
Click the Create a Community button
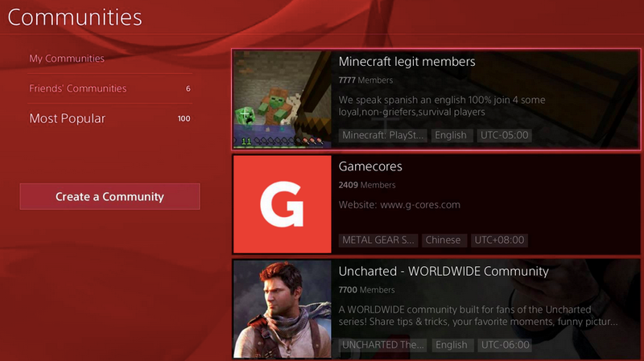(109, 196)
